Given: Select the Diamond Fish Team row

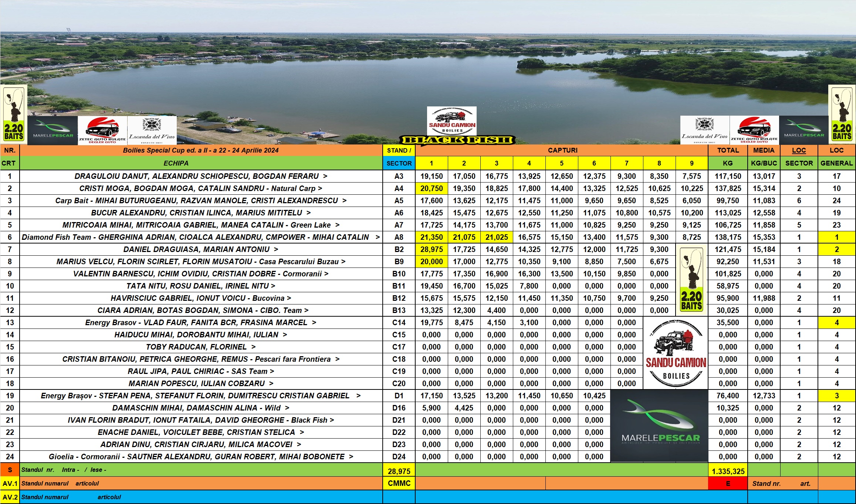Looking at the screenshot, I should [x=201, y=237].
